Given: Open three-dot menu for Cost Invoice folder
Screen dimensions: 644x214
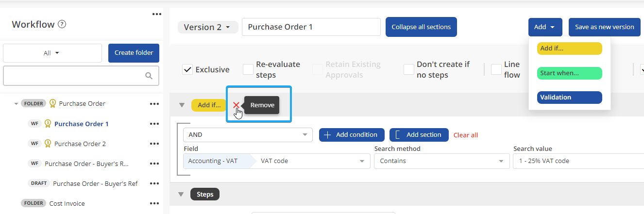Looking at the screenshot, I should pos(154,203).
